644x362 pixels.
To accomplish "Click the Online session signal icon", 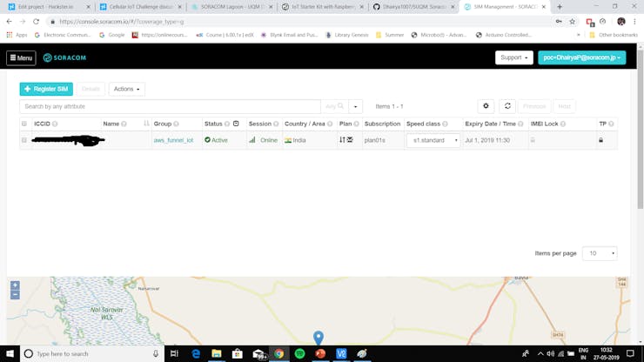I will tap(252, 140).
